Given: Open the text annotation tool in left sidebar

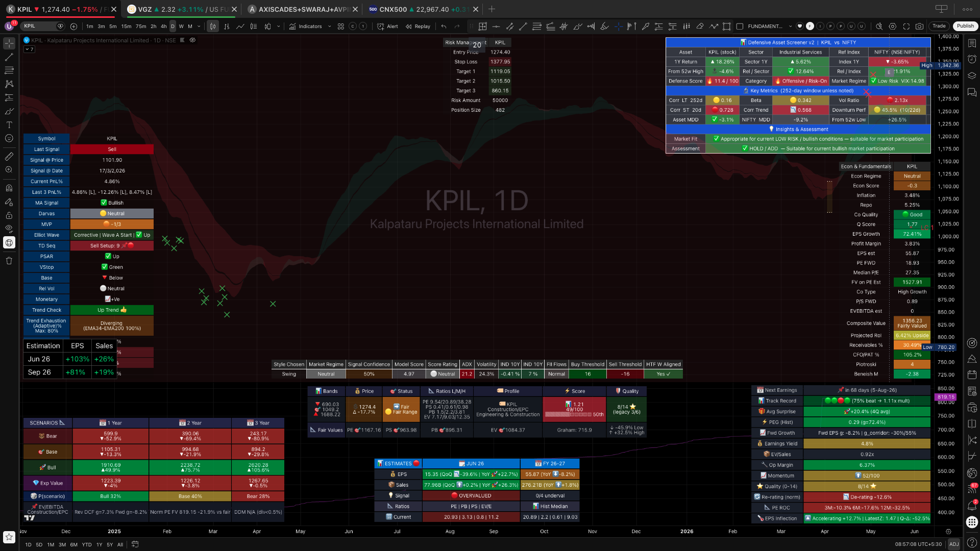Looking at the screenshot, I should [9, 124].
